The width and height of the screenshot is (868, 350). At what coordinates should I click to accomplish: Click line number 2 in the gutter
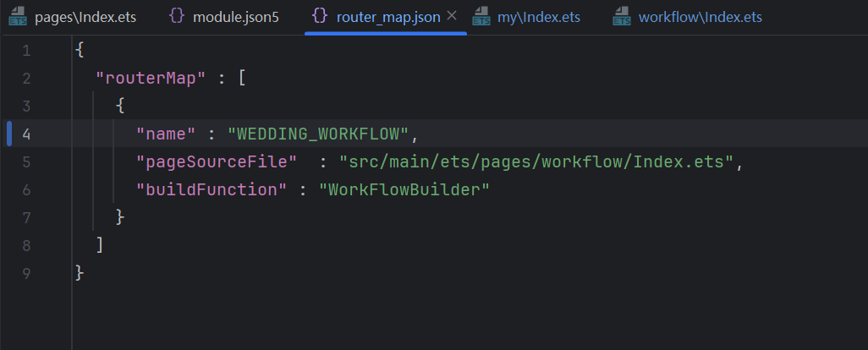[x=26, y=79]
